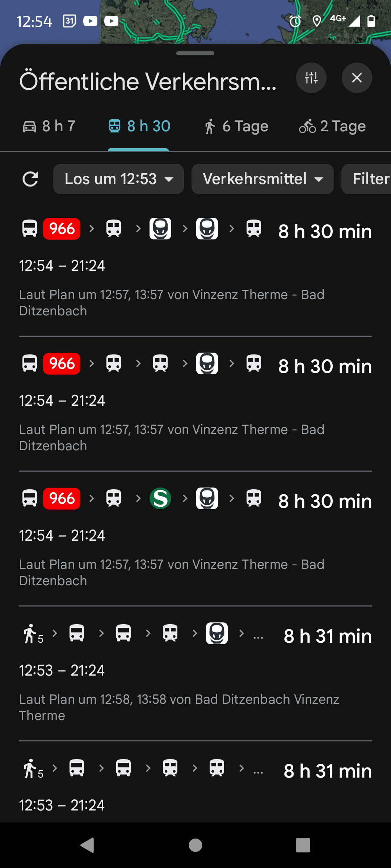Open the Los um 12:53 dropdown
This screenshot has width=391, height=868.
coord(118,179)
